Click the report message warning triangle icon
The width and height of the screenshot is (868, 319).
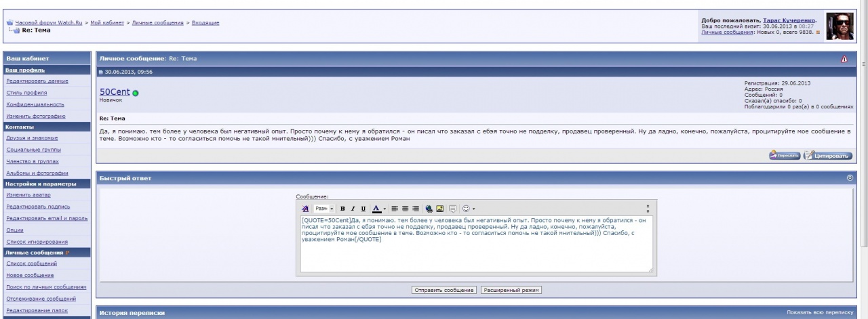[844, 60]
